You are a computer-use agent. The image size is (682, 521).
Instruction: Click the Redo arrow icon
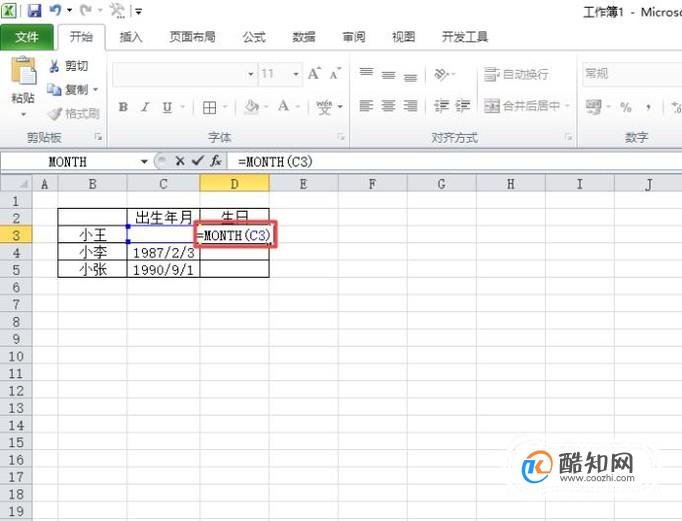(x=86, y=10)
